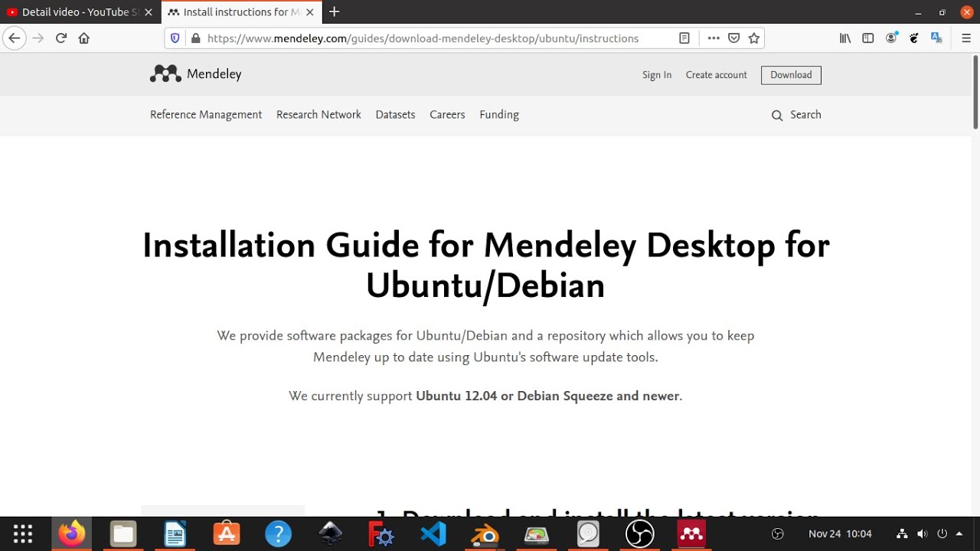Click the volume speaker tray icon
Image resolution: width=980 pixels, height=551 pixels.
[922, 534]
